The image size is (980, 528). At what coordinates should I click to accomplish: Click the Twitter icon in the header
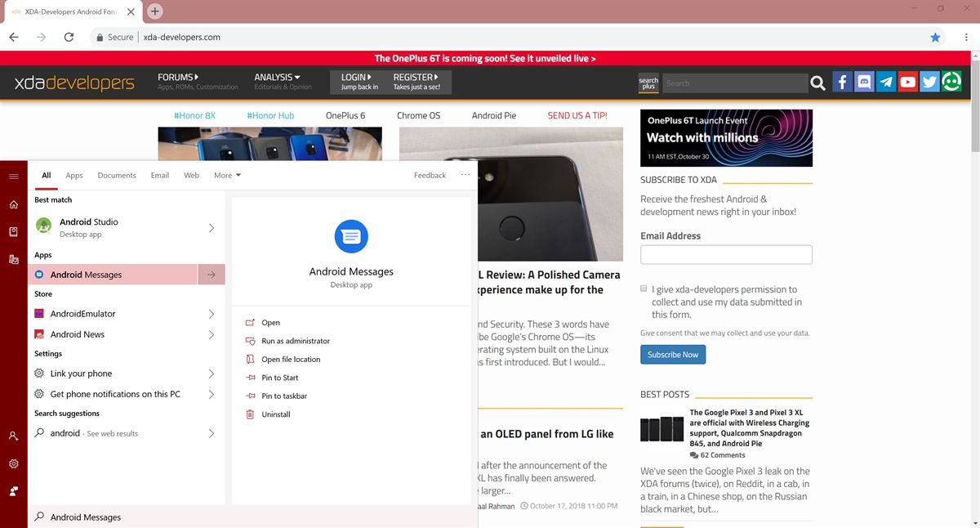pos(929,81)
